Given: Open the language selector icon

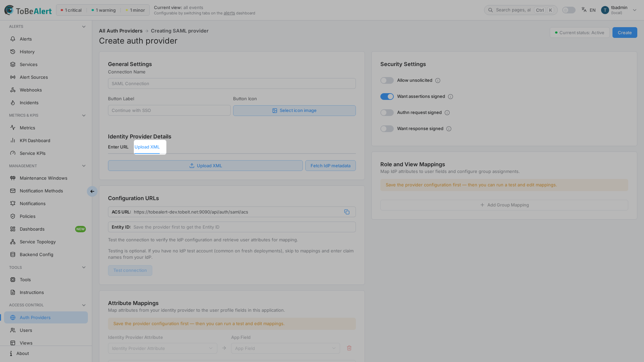Looking at the screenshot, I should tap(584, 10).
